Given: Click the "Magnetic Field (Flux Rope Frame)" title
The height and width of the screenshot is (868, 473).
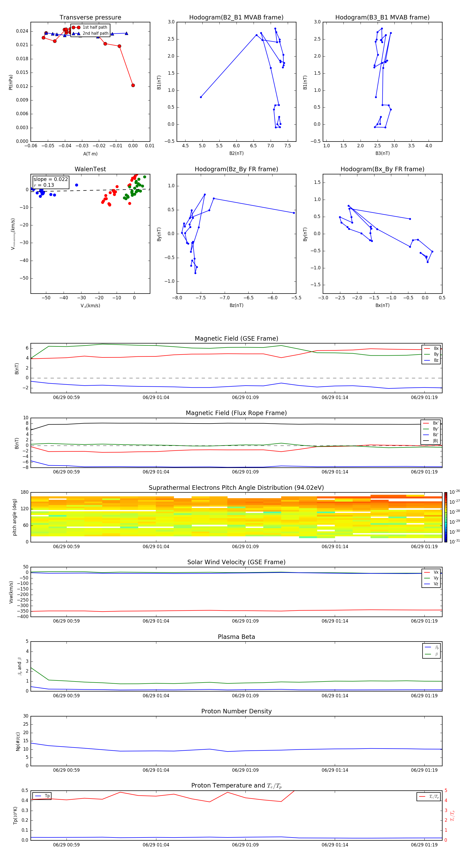Looking at the screenshot, I should point(236,413).
